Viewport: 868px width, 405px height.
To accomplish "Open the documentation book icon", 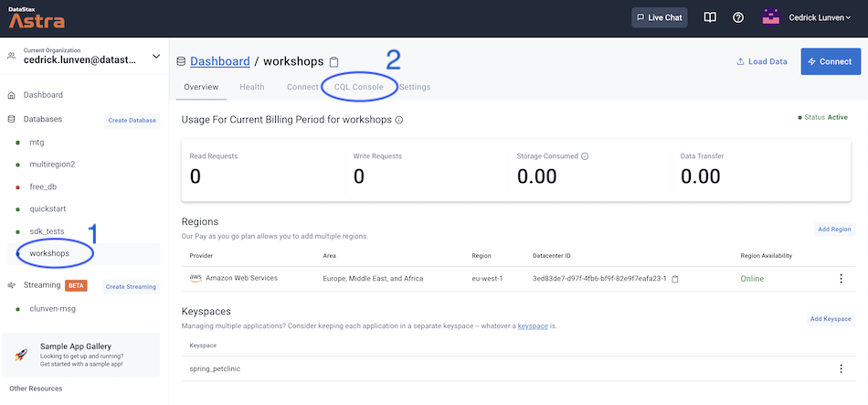I will click(710, 17).
